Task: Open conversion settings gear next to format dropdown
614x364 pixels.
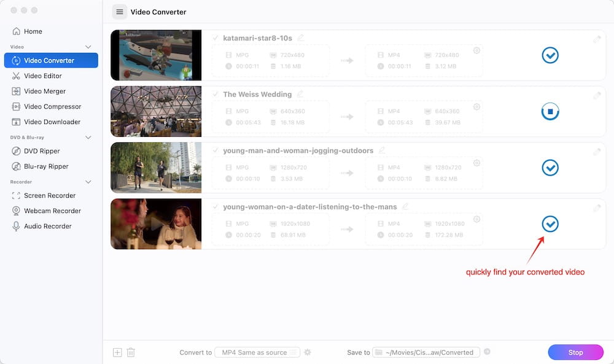Action: pos(308,352)
